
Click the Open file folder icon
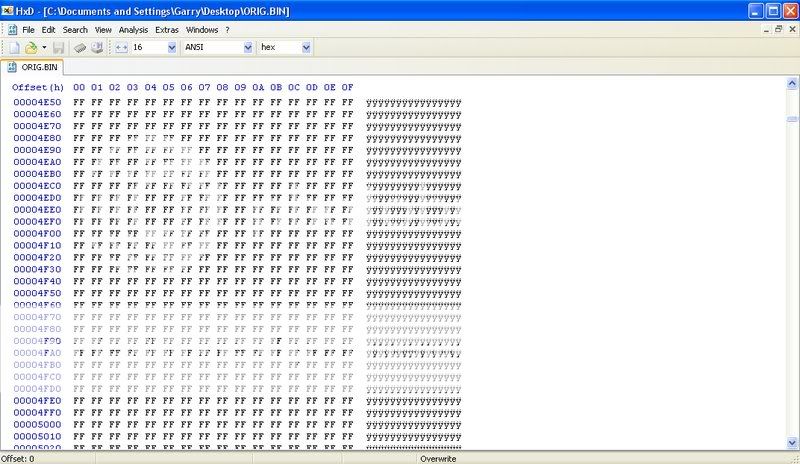click(31, 47)
